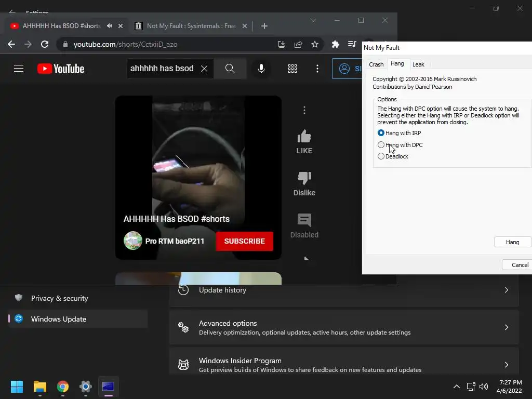The width and height of the screenshot is (532, 399).
Task: Click the install app icon in address bar
Action: 281,44
